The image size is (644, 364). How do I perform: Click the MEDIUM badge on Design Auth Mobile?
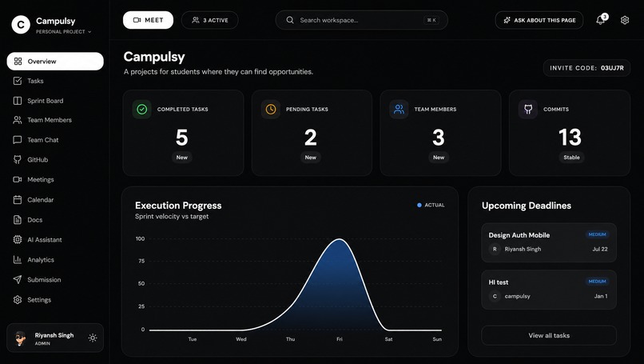pyautogui.click(x=597, y=234)
